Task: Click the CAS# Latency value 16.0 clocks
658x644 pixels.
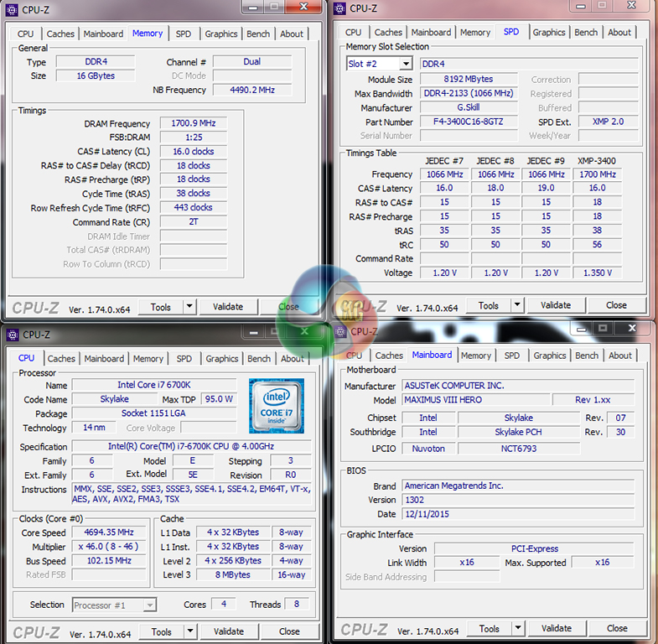Action: click(x=194, y=151)
